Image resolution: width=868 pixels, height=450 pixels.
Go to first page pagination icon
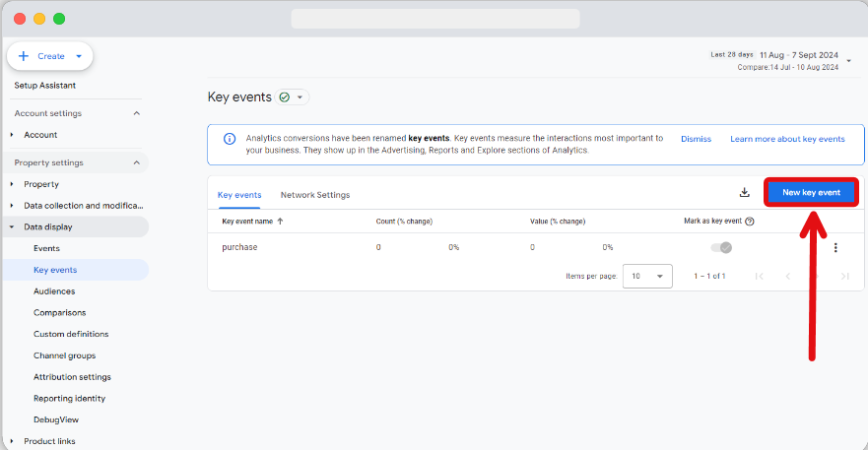pyautogui.click(x=759, y=276)
